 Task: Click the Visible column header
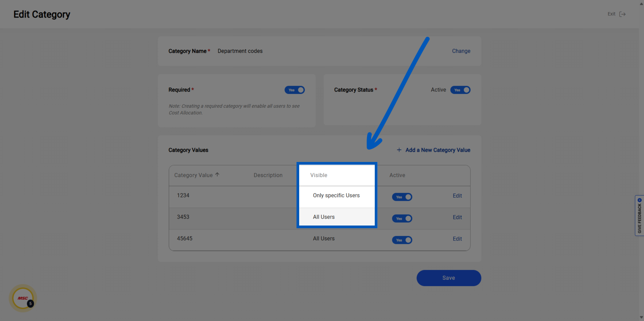tap(319, 175)
